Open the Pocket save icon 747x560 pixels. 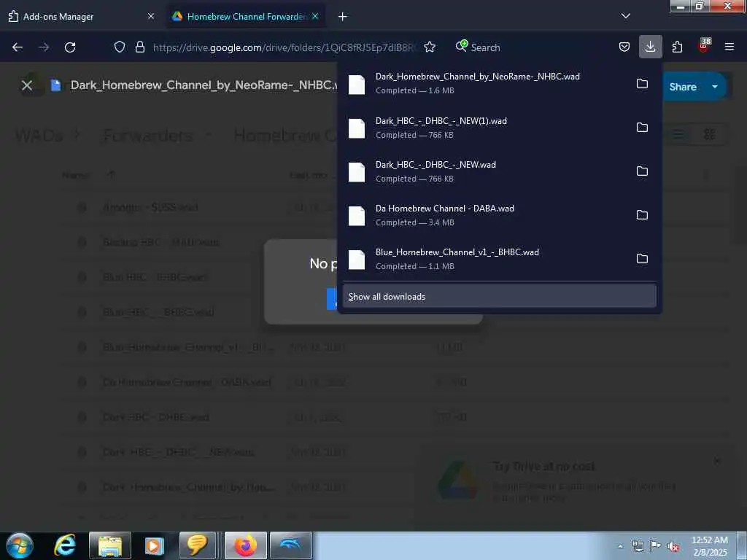point(624,47)
